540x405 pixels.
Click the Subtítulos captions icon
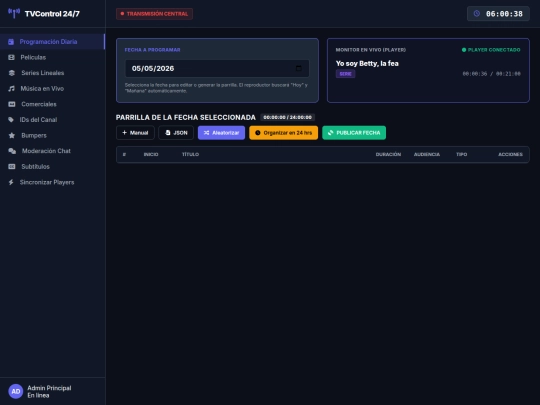click(12, 167)
